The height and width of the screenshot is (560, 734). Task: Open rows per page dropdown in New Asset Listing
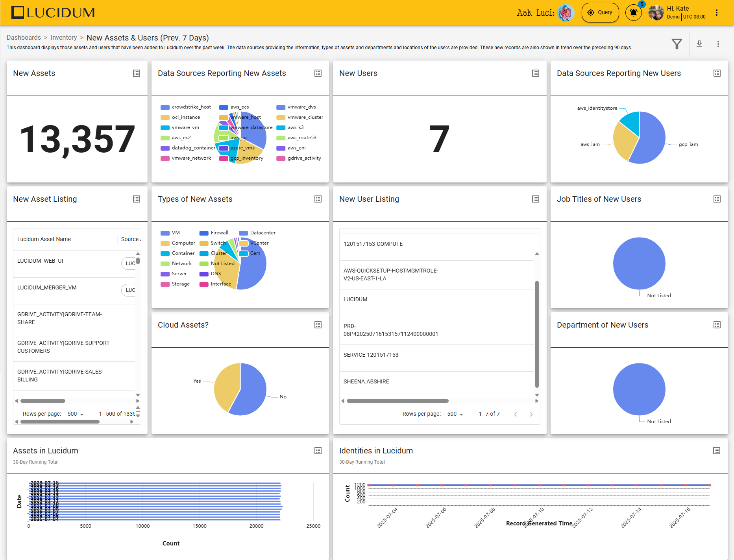point(76,414)
